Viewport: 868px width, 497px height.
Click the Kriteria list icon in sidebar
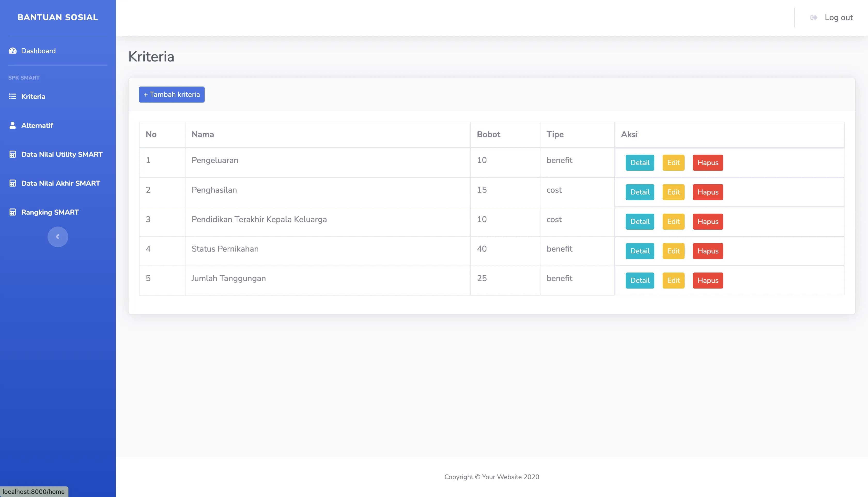[x=13, y=97]
